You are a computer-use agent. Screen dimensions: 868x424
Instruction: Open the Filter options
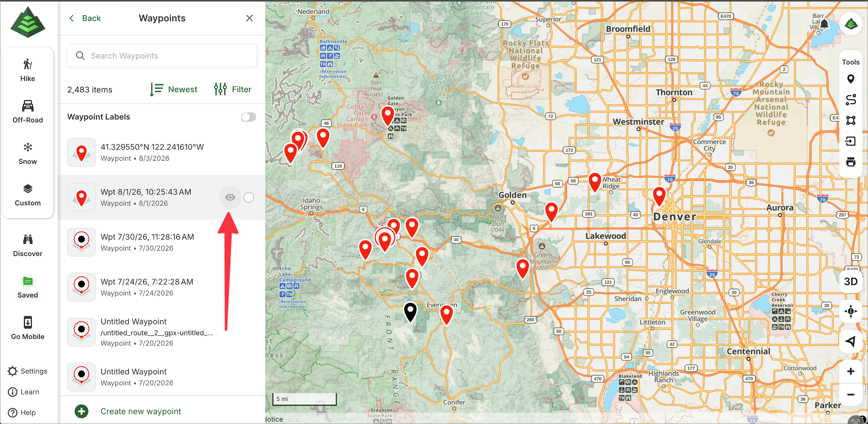click(x=233, y=89)
